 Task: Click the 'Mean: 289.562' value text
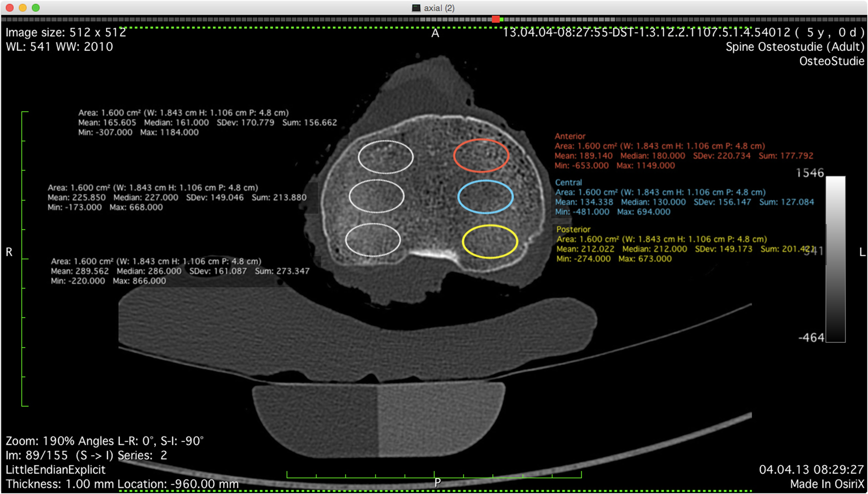point(80,271)
